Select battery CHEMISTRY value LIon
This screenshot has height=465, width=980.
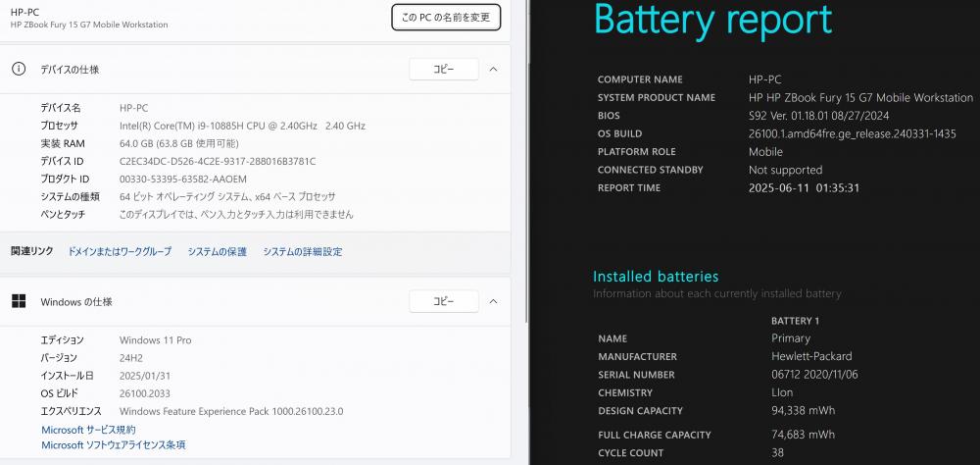pos(782,392)
